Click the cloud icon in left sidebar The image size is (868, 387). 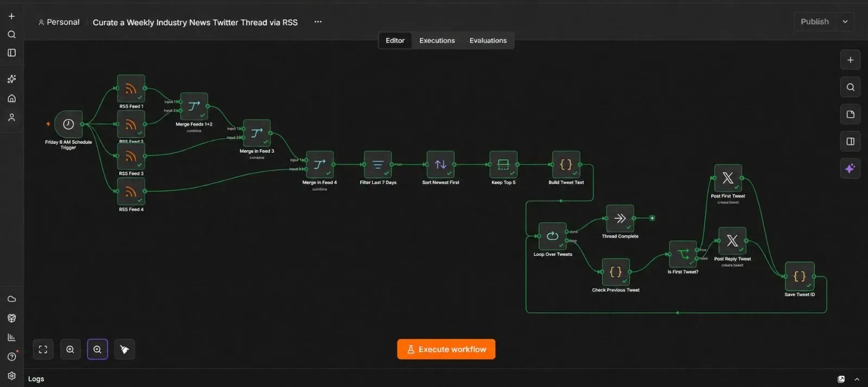point(11,299)
